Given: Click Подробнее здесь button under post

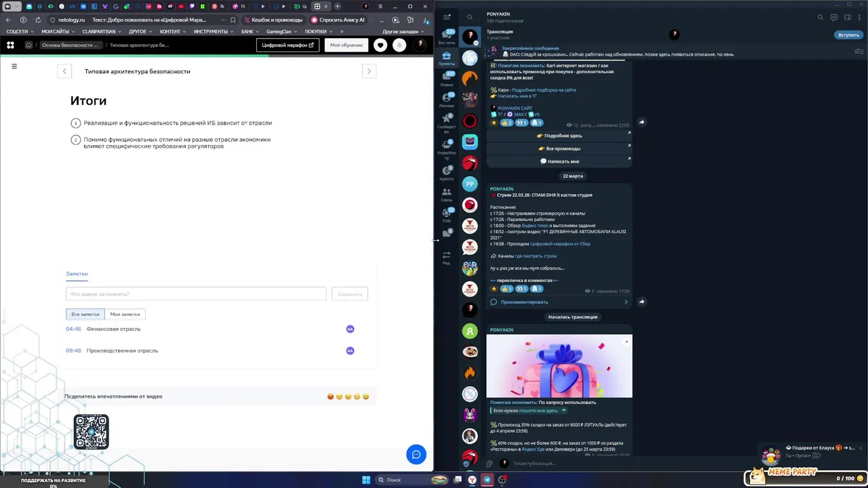Looking at the screenshot, I should tap(559, 136).
